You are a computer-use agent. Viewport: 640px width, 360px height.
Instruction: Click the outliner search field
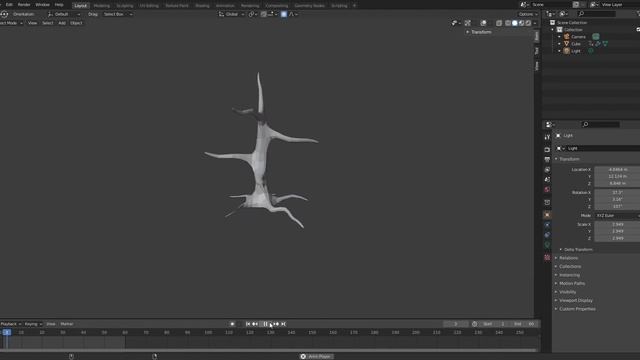(597, 14)
